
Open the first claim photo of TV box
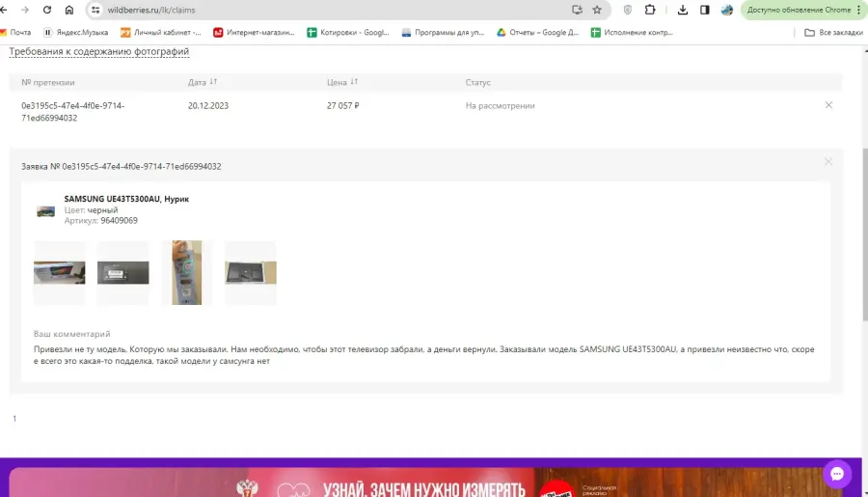[59, 272]
